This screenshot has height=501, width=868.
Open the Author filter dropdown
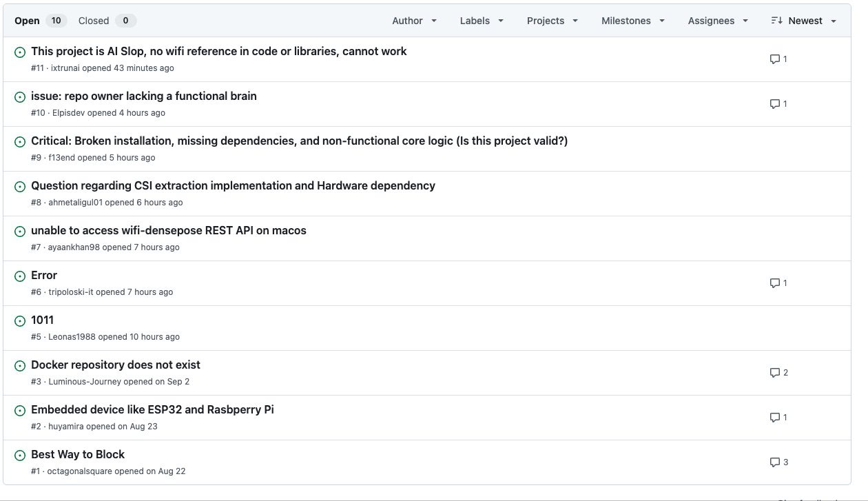tap(414, 21)
